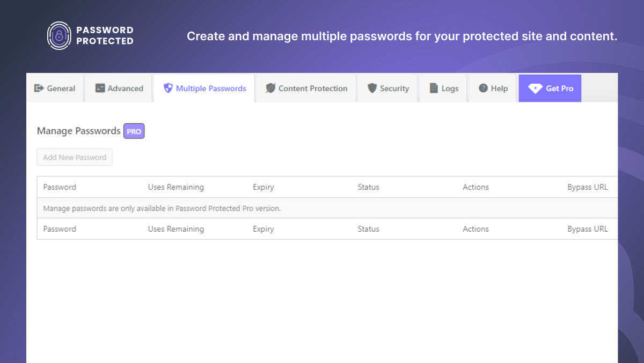Click the bottom Expiry footer label

[264, 229]
